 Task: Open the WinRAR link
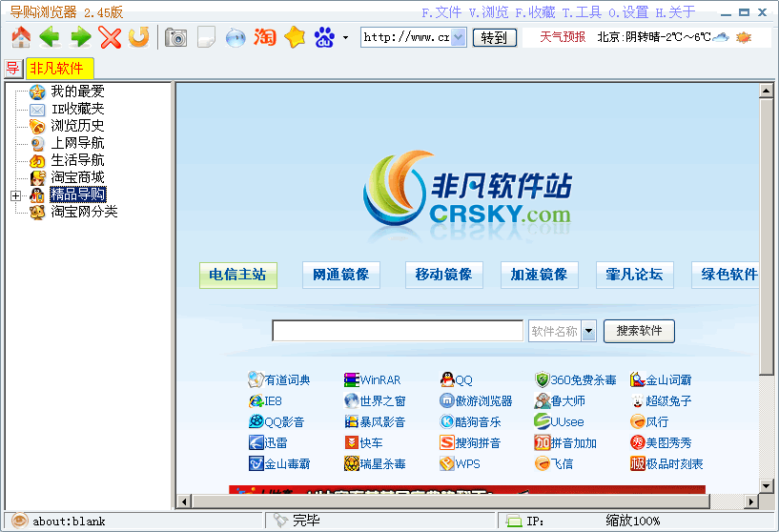(380, 380)
